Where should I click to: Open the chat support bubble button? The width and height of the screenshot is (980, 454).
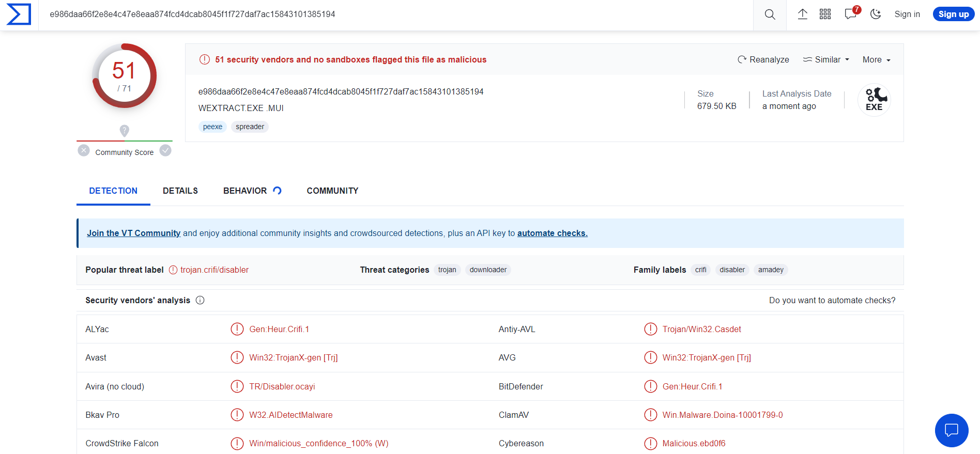point(952,430)
